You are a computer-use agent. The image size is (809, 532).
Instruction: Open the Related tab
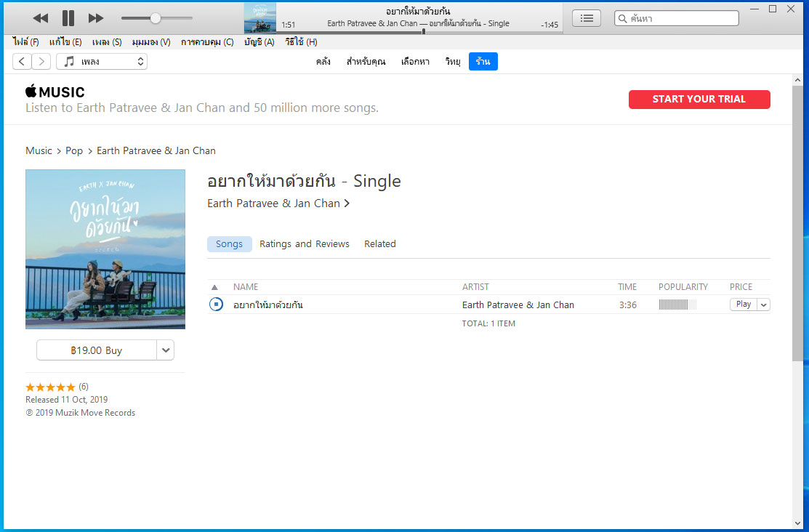pos(379,244)
